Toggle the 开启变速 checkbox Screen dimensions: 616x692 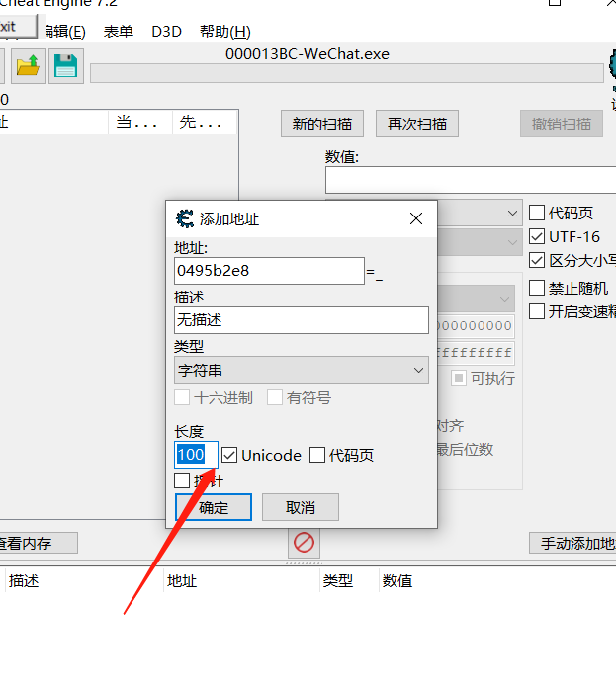pyautogui.click(x=537, y=311)
